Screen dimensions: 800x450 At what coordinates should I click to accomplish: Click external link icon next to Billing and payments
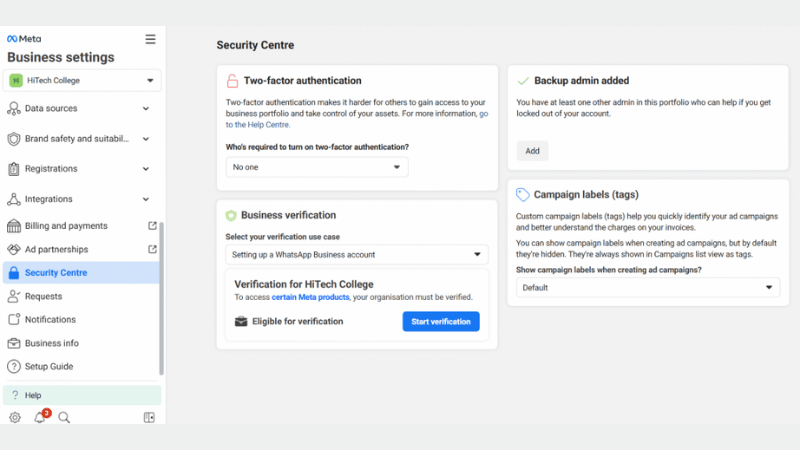click(x=152, y=226)
